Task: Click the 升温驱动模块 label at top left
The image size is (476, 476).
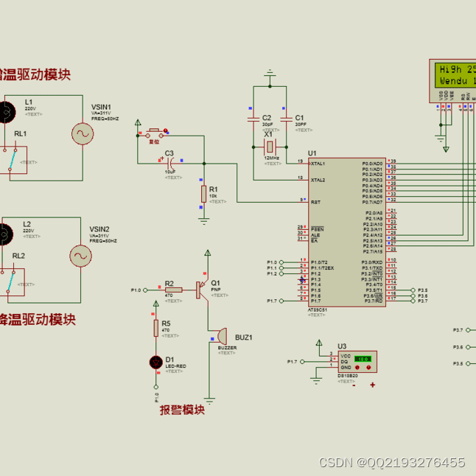Action: tap(35, 74)
